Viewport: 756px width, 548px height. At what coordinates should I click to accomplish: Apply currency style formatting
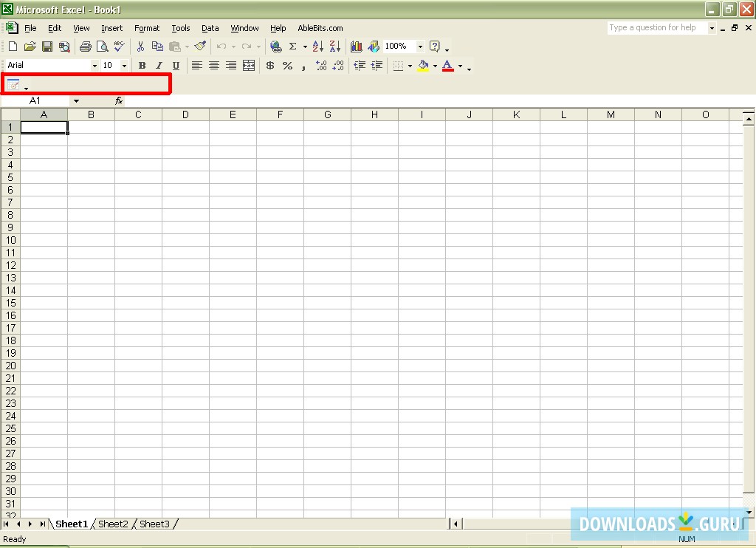point(269,66)
